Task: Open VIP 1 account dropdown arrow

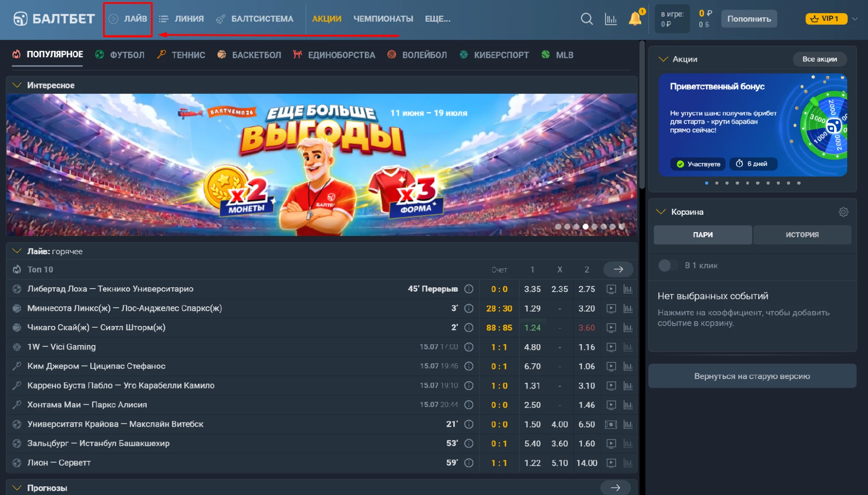Action: point(855,19)
